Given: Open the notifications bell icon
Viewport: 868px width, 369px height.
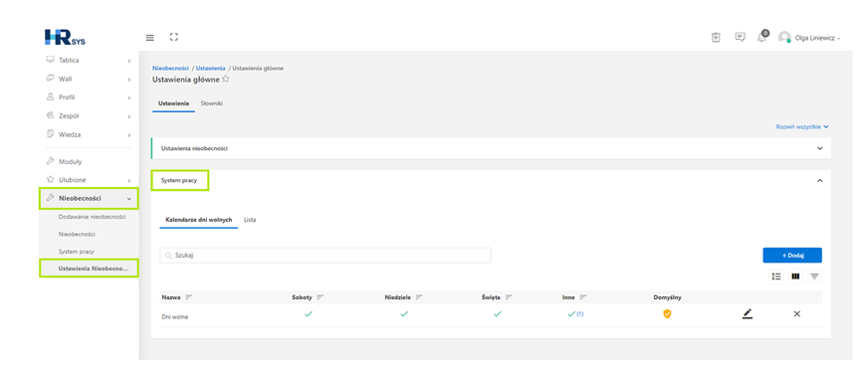Looking at the screenshot, I should tap(762, 37).
